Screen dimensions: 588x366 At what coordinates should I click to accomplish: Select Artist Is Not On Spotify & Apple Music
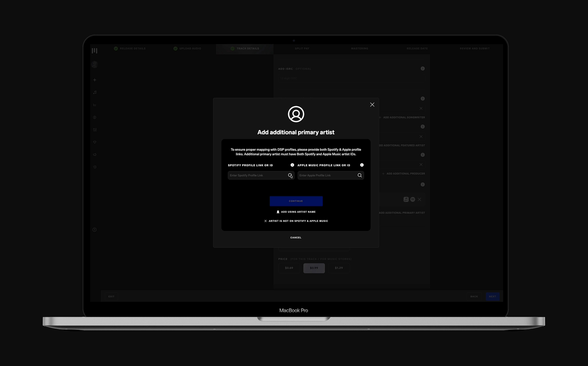click(296, 221)
